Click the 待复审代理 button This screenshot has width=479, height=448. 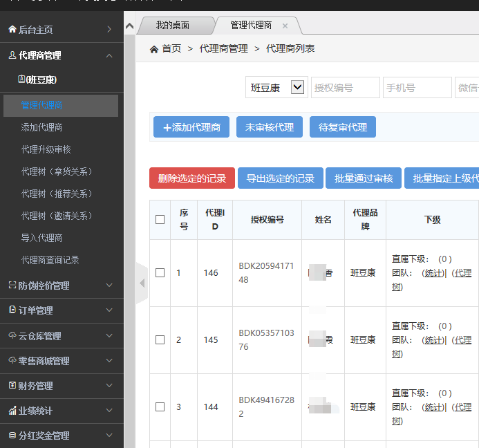point(343,127)
